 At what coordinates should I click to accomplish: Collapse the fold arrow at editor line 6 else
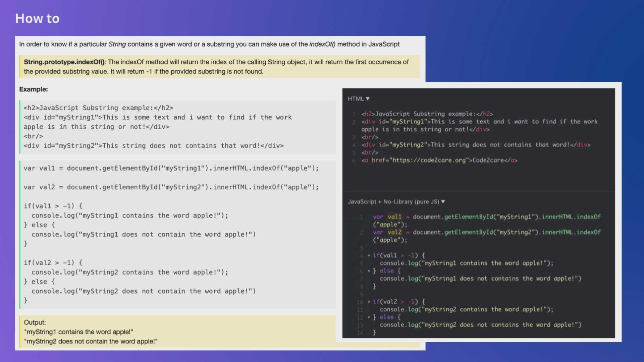(369, 271)
